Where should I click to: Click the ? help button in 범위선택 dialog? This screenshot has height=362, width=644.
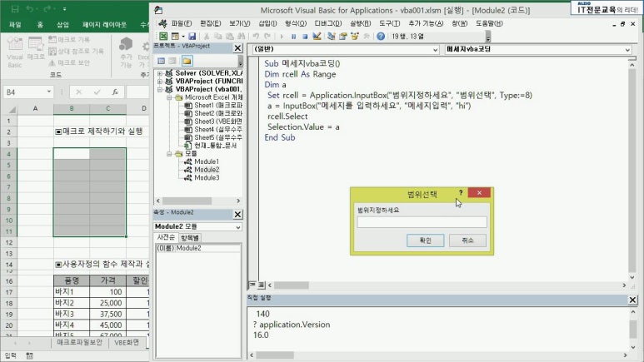coord(461,192)
